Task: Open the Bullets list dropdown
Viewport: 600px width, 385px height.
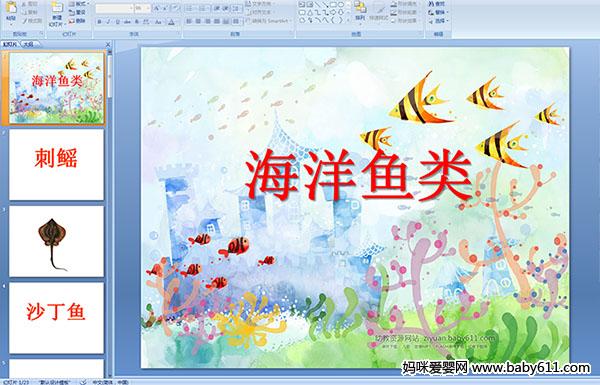Action: coord(191,8)
